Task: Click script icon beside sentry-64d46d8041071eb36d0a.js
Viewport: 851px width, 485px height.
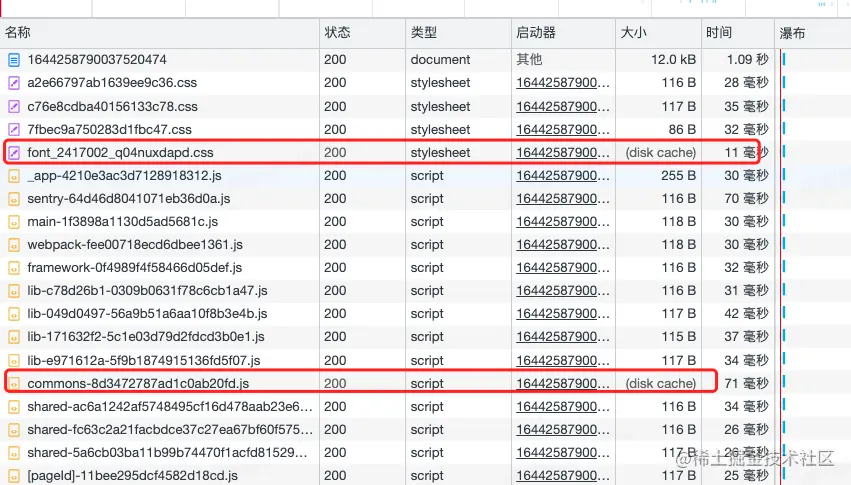Action: tap(14, 199)
